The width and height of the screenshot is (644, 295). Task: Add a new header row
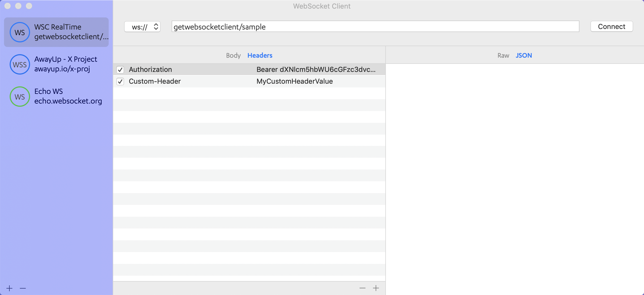(x=376, y=287)
